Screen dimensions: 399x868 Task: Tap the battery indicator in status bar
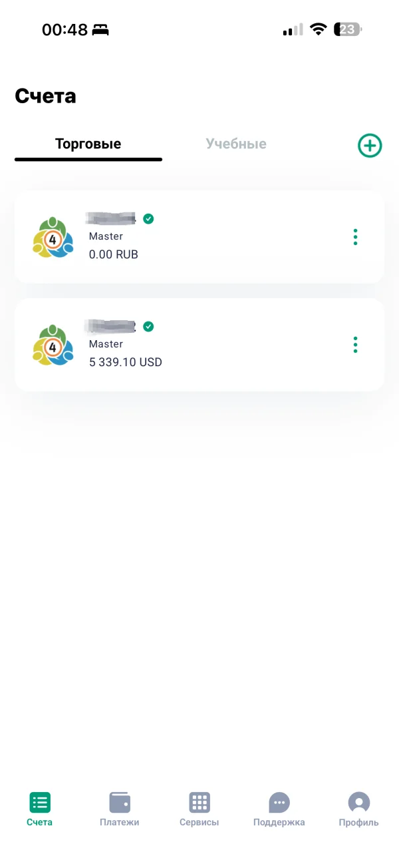click(348, 29)
